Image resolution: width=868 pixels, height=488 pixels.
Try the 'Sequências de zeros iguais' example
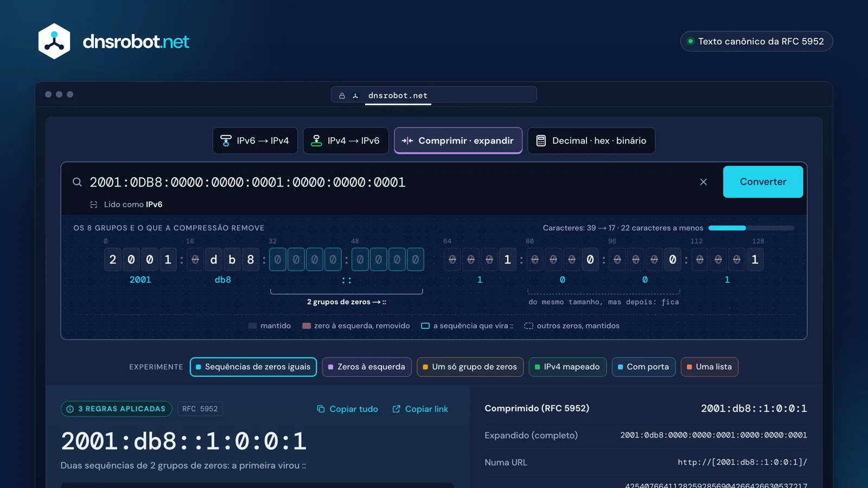253,367
